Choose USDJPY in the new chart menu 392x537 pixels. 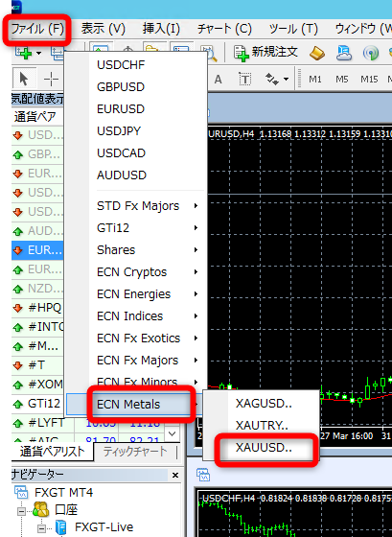[x=135, y=130]
